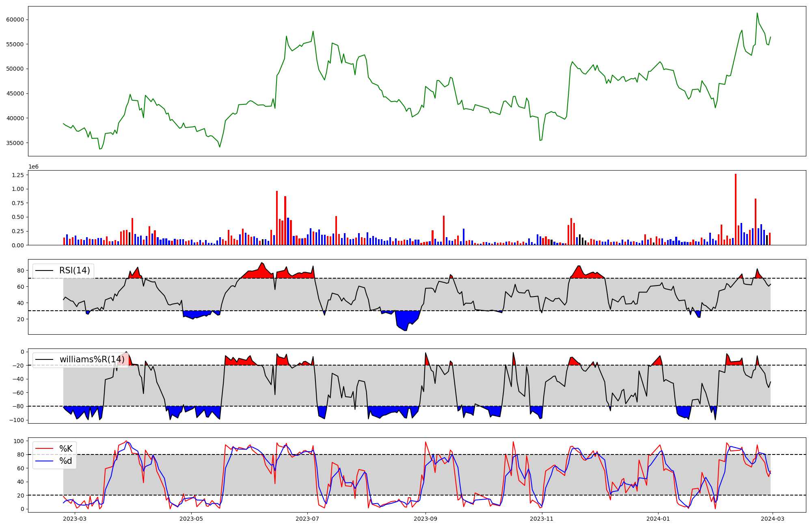Click the RSI(14) legend entry

pyautogui.click(x=75, y=270)
